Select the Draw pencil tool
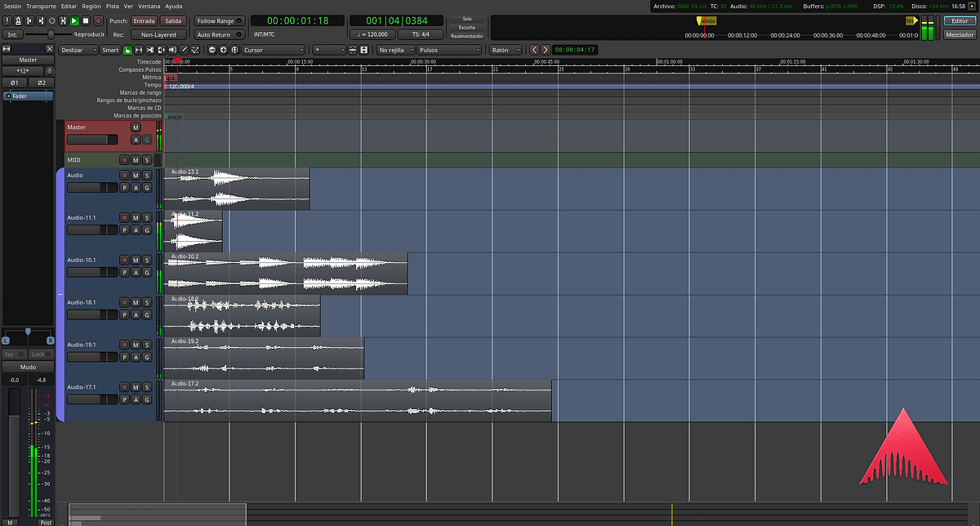 (x=184, y=50)
